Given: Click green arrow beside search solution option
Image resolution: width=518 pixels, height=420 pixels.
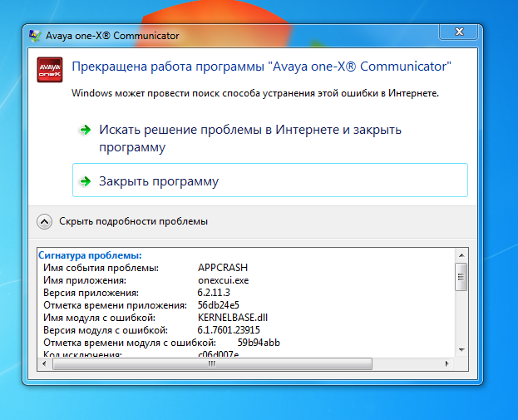Looking at the screenshot, I should 86,130.
